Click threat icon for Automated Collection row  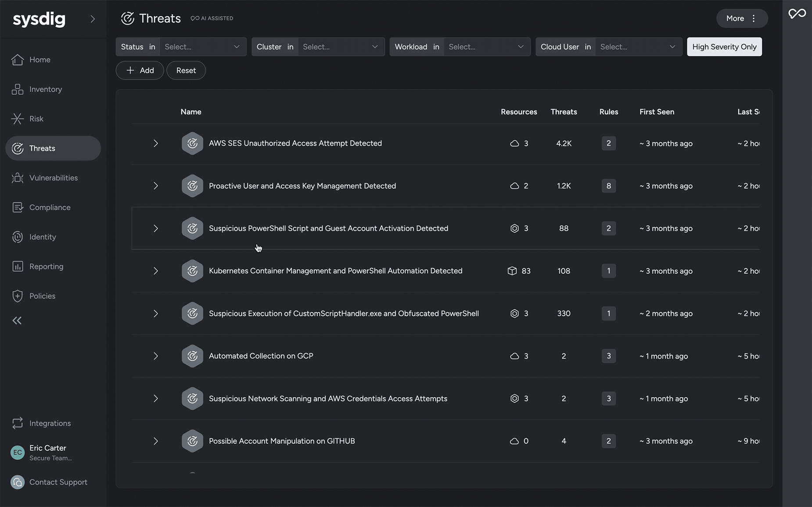(x=192, y=356)
